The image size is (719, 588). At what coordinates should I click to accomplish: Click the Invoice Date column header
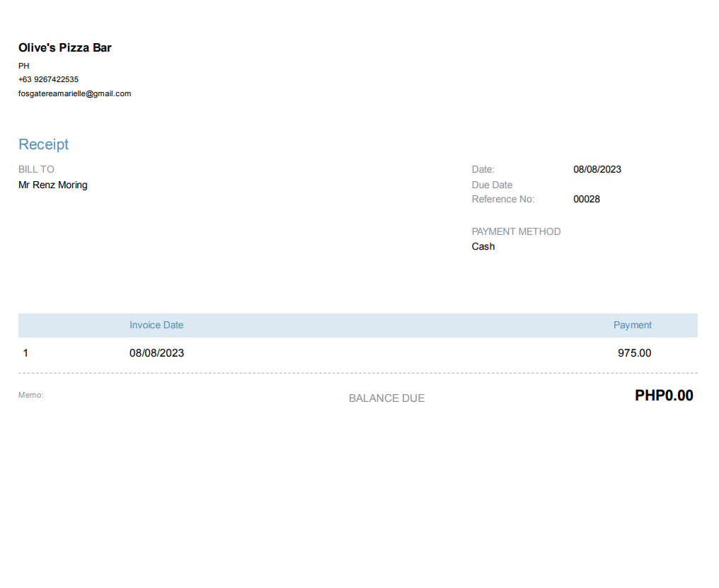click(156, 325)
